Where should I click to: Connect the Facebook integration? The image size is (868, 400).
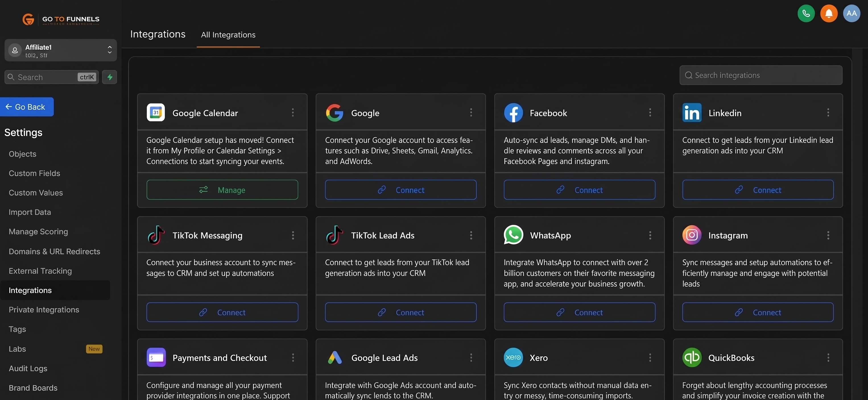point(579,189)
